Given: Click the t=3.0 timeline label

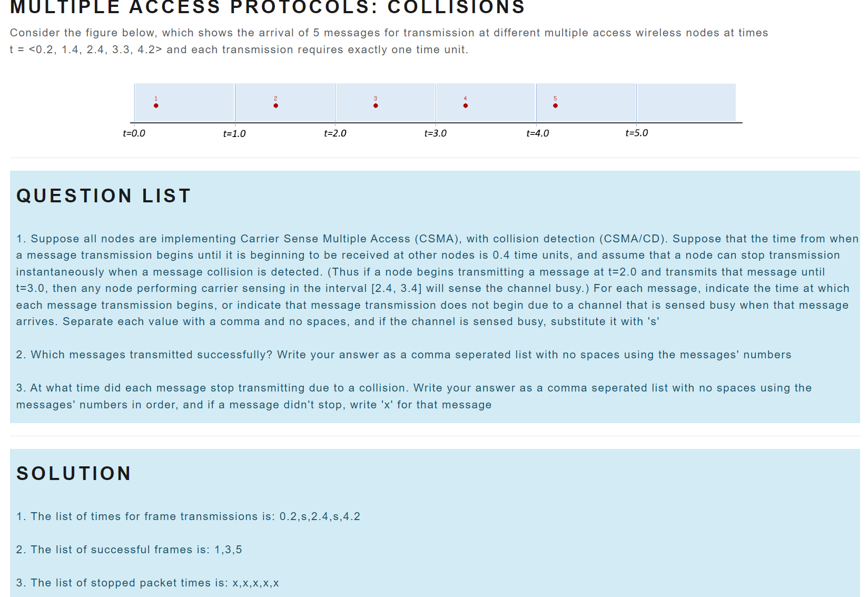Looking at the screenshot, I should [436, 133].
